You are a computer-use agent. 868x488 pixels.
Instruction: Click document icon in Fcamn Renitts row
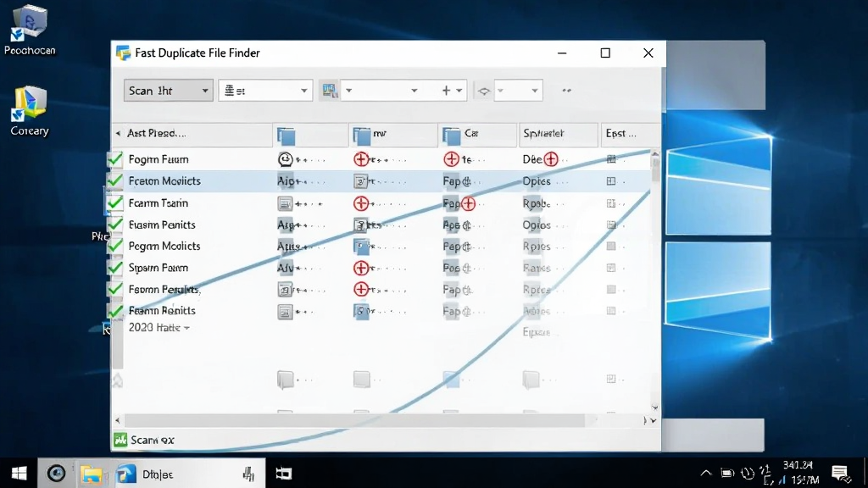[285, 312]
